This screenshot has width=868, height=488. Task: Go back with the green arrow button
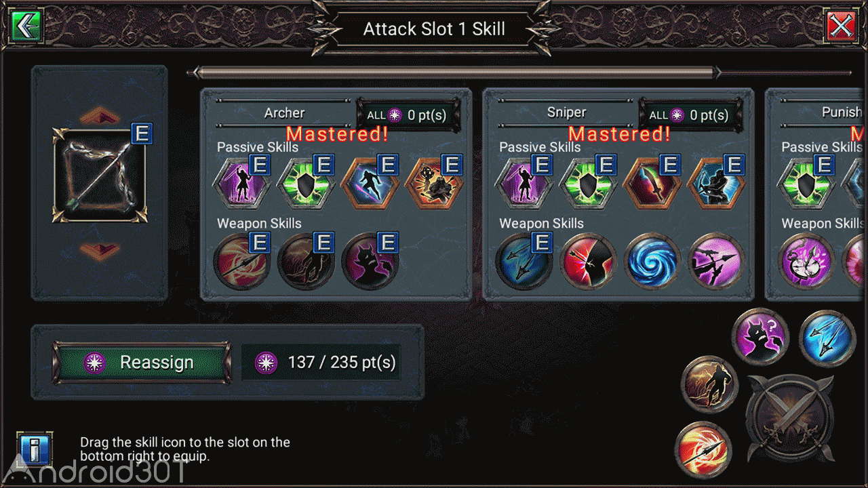[26, 26]
